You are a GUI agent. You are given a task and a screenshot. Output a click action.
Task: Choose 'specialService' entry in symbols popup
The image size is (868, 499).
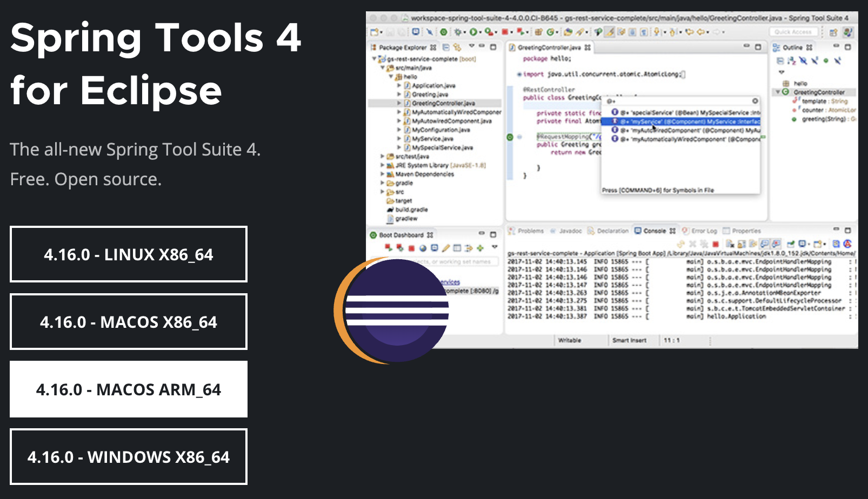point(686,112)
